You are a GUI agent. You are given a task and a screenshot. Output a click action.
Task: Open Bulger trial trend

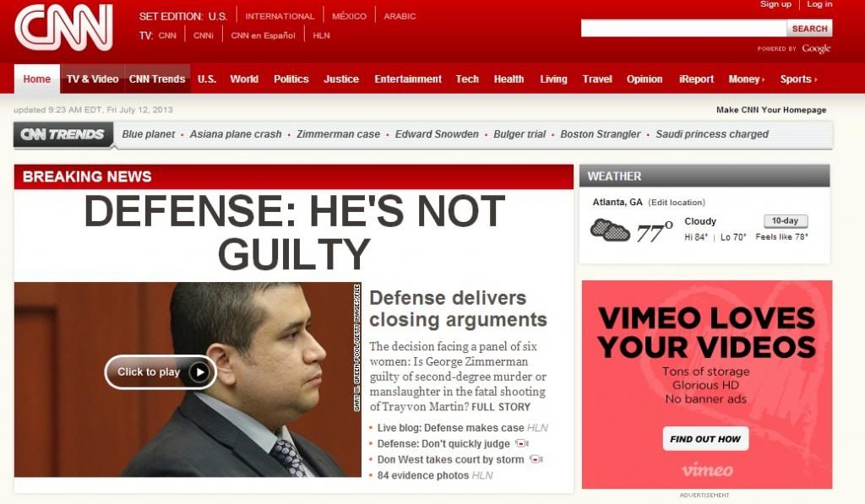click(x=520, y=134)
